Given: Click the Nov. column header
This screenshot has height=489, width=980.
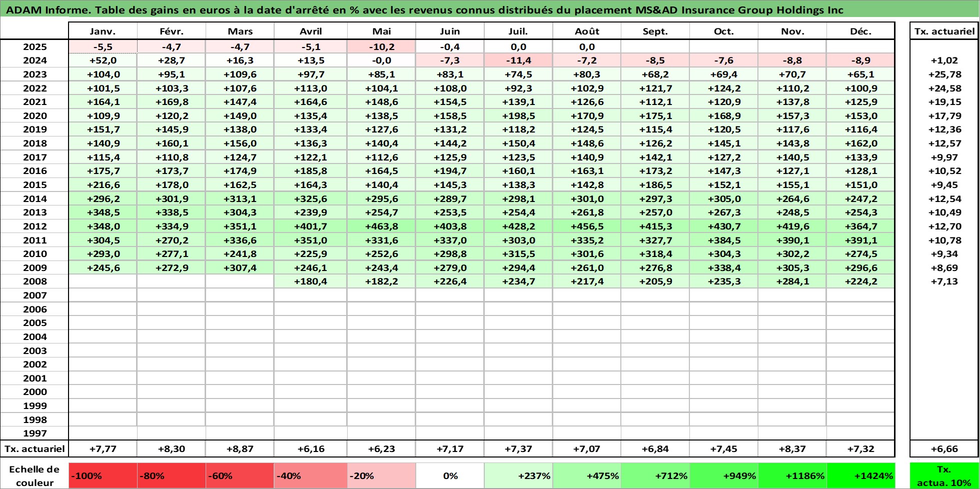Looking at the screenshot, I should click(792, 31).
